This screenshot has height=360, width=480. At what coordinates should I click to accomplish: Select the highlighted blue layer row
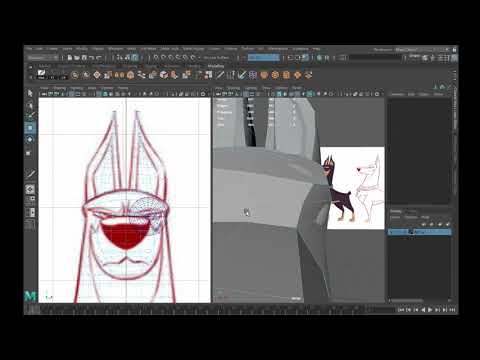(x=420, y=232)
